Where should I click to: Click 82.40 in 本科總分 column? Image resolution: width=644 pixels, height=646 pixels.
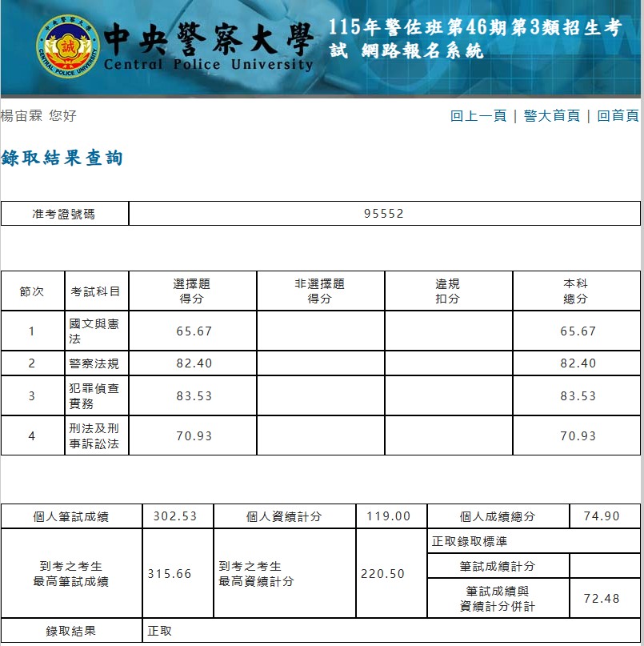[x=578, y=363]
